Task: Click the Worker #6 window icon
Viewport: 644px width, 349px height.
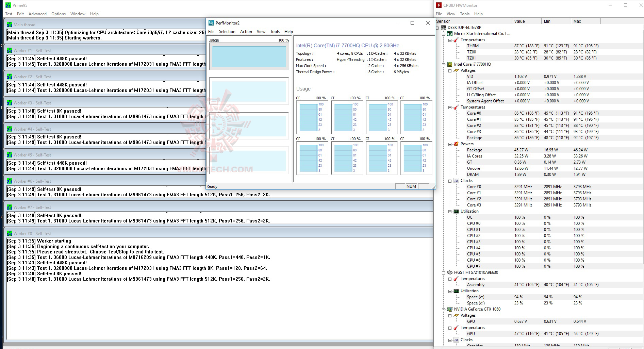Action: click(10, 181)
